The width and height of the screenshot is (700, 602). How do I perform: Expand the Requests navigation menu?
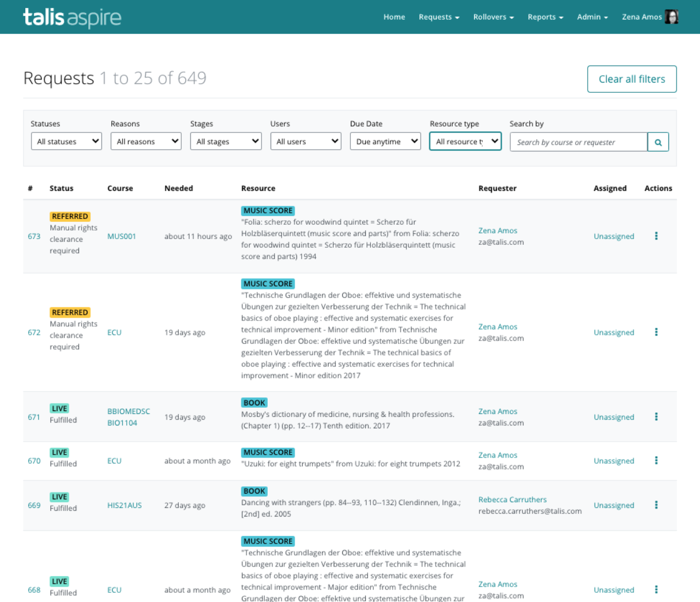[x=439, y=17]
